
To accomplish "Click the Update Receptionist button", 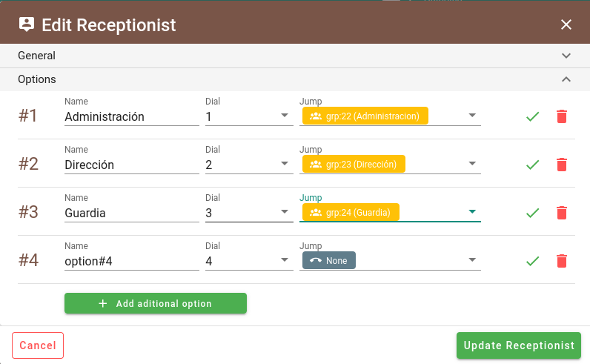I will click(x=519, y=345).
